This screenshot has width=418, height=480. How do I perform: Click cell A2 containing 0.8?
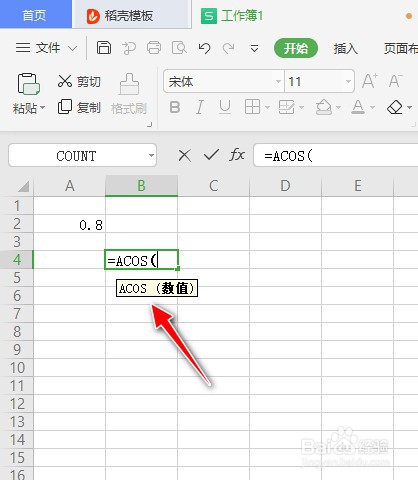69,224
